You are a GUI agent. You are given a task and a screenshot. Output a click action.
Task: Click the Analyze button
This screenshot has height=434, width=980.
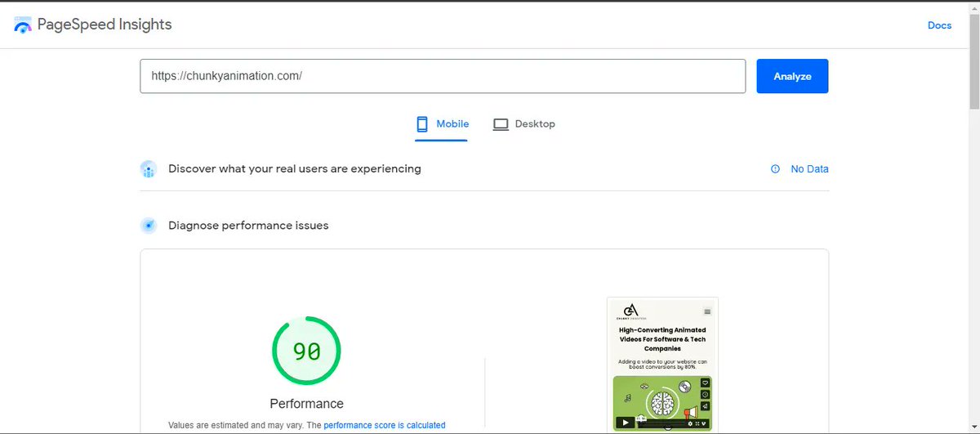792,76
